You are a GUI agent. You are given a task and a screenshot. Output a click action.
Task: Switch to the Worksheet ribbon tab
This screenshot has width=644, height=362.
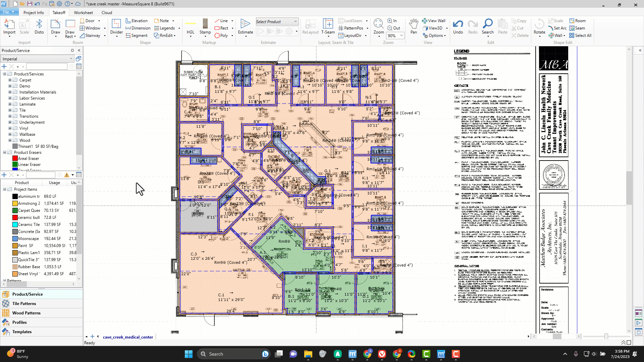83,13
